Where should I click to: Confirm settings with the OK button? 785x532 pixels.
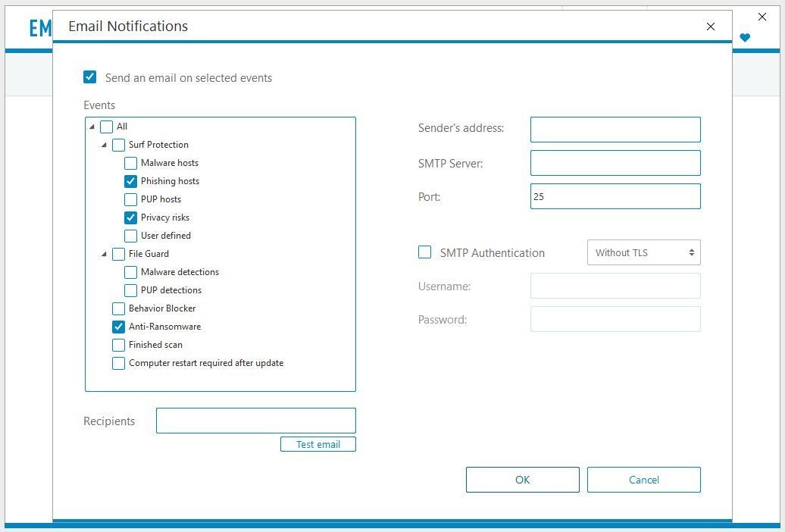tap(522, 480)
